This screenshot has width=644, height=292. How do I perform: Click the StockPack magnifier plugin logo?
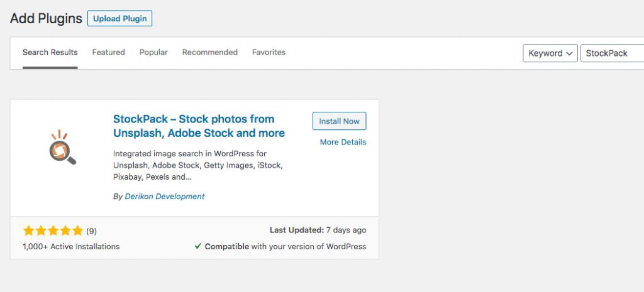coord(62,147)
